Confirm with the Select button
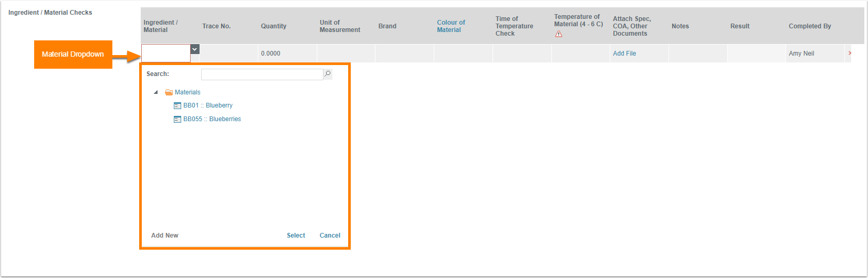 (x=296, y=236)
